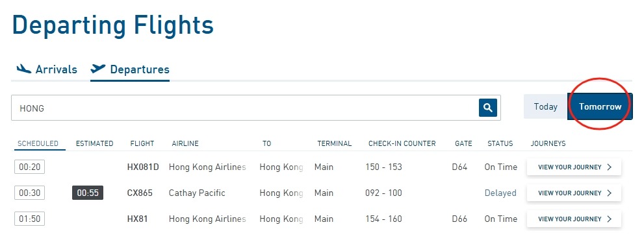Click the Departures takeoff plane icon
Screen dimensions: 644x242
[98, 69]
